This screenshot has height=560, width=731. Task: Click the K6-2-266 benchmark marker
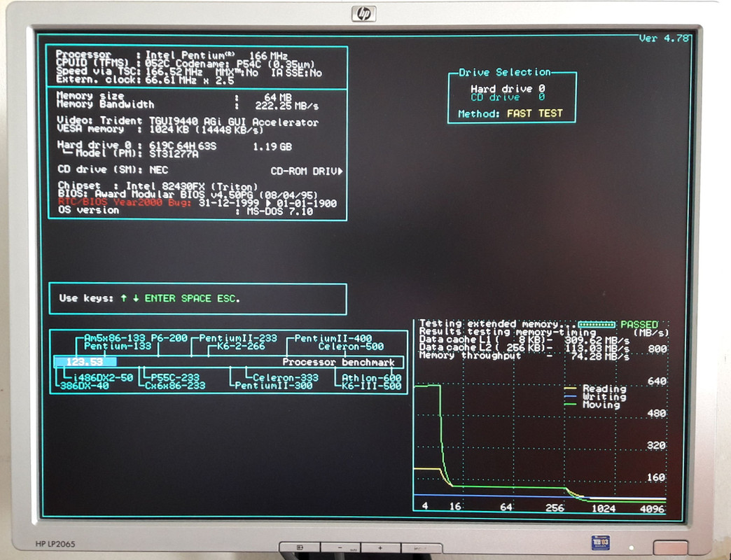click(241, 346)
